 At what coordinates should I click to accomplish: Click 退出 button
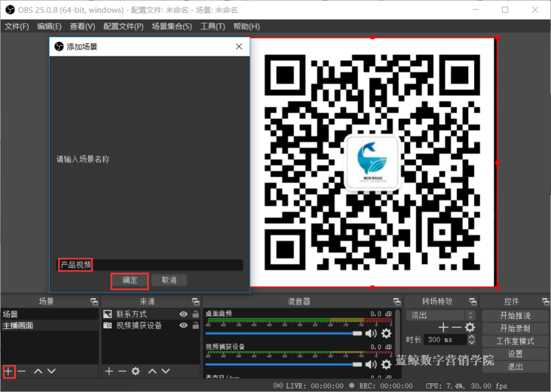click(x=515, y=367)
